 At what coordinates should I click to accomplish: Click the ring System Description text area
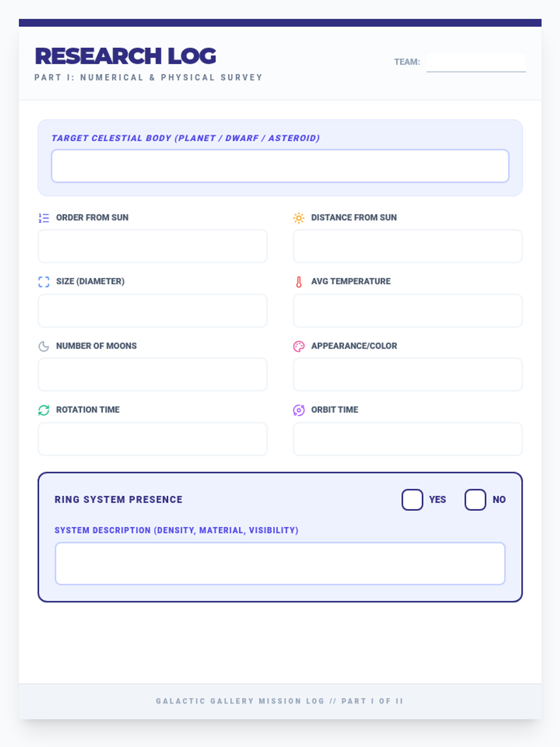(x=280, y=564)
